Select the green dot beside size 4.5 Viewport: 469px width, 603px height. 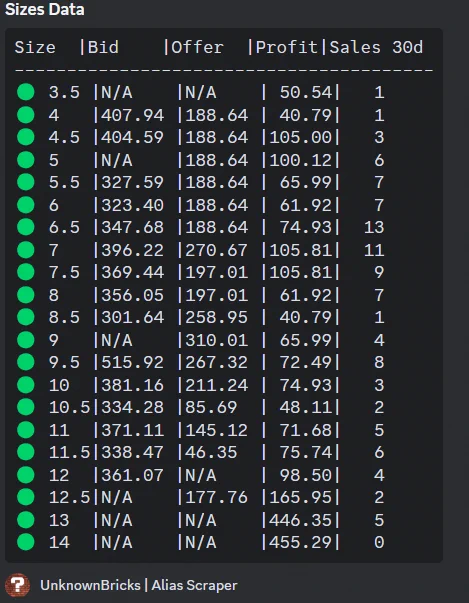26,137
